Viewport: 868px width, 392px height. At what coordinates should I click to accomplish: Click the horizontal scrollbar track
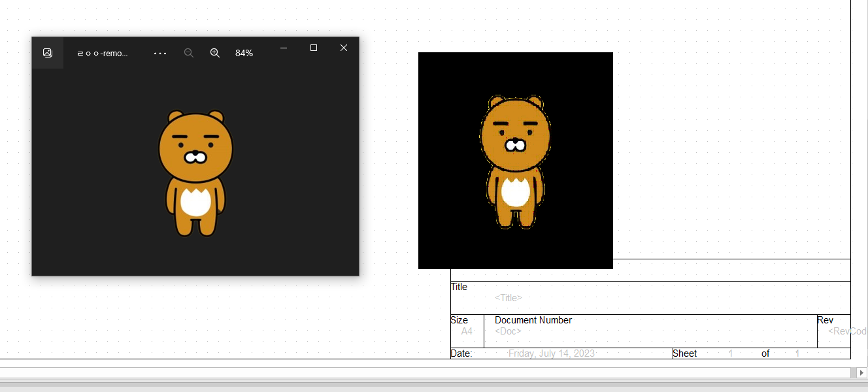[425, 372]
